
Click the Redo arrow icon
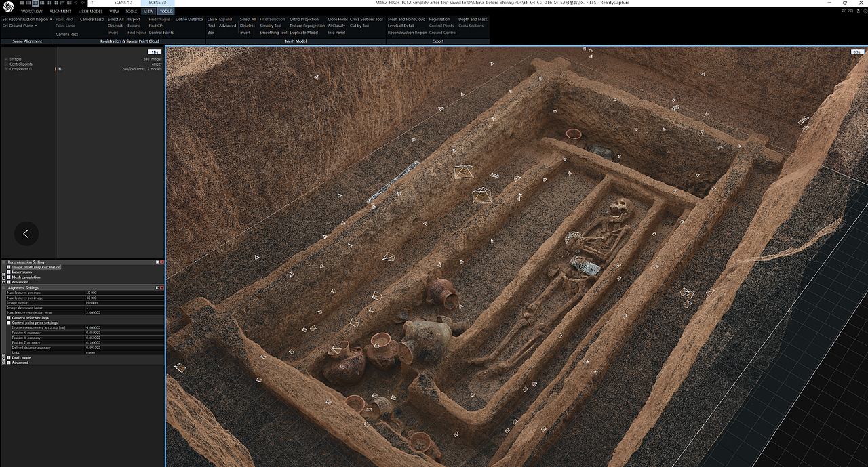(83, 3)
